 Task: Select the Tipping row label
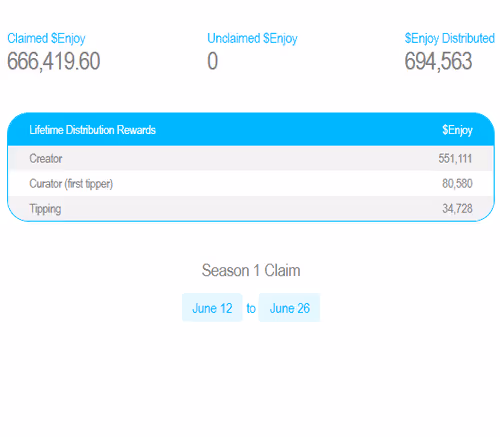click(45, 209)
